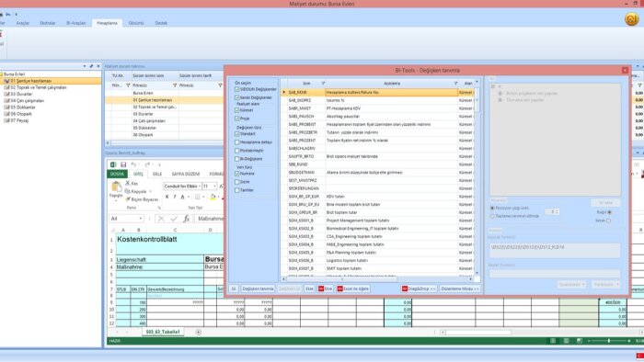Toggle the Standart variable type checkbox
This screenshot has height=362, width=644.
[237, 133]
